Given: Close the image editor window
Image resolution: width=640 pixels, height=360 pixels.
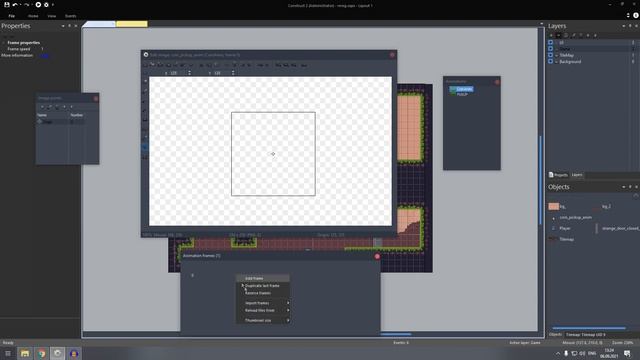Looking at the screenshot, I should [392, 55].
